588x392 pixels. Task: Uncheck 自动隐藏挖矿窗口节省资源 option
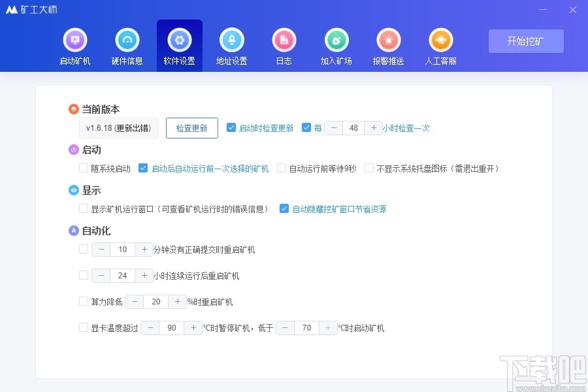pos(284,208)
